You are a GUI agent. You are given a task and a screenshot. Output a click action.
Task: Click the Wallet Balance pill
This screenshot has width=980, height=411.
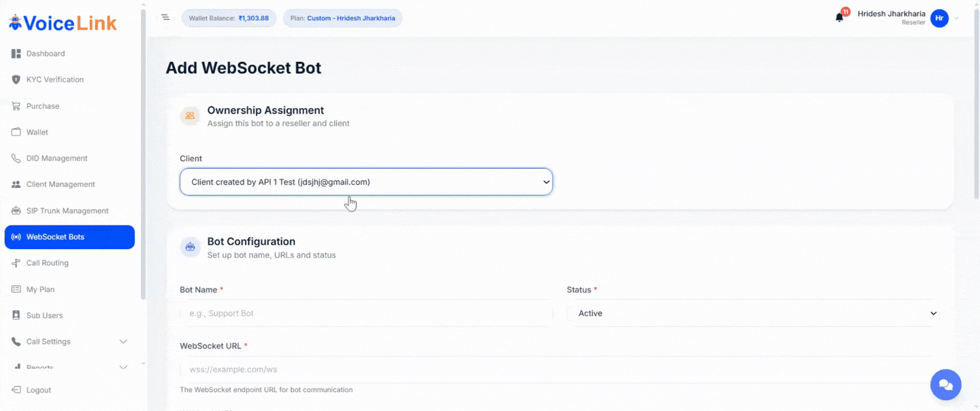[229, 18]
